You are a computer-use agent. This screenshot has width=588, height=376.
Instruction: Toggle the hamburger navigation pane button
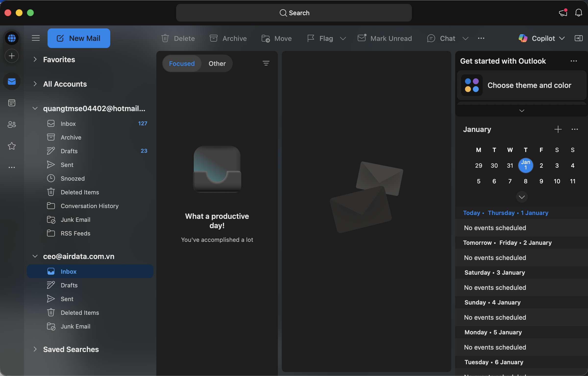(36, 38)
